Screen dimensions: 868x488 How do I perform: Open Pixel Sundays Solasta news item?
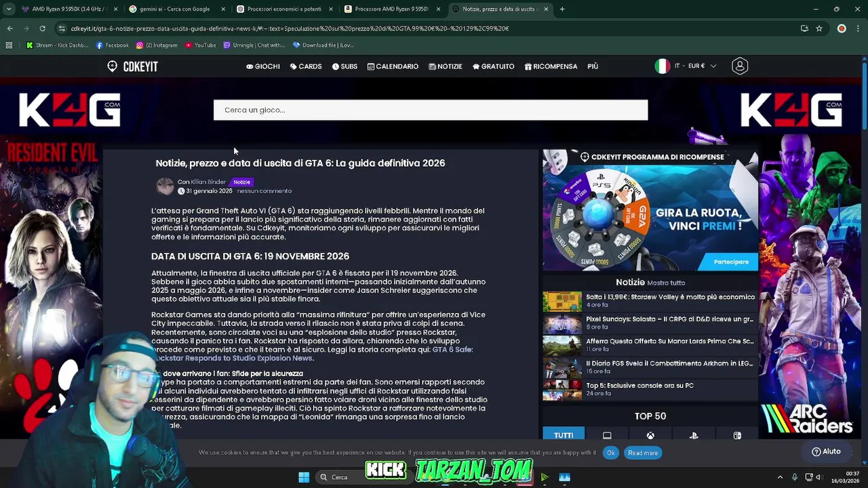point(649,323)
